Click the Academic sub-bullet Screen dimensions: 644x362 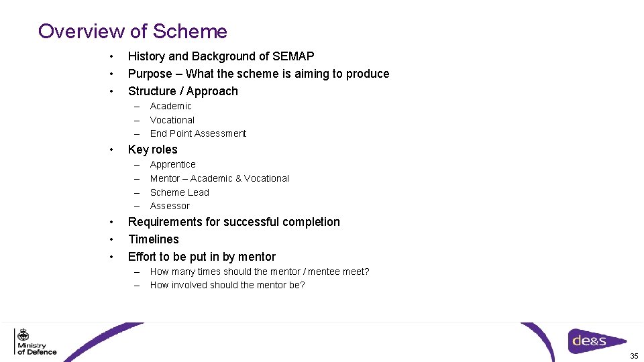click(x=170, y=107)
